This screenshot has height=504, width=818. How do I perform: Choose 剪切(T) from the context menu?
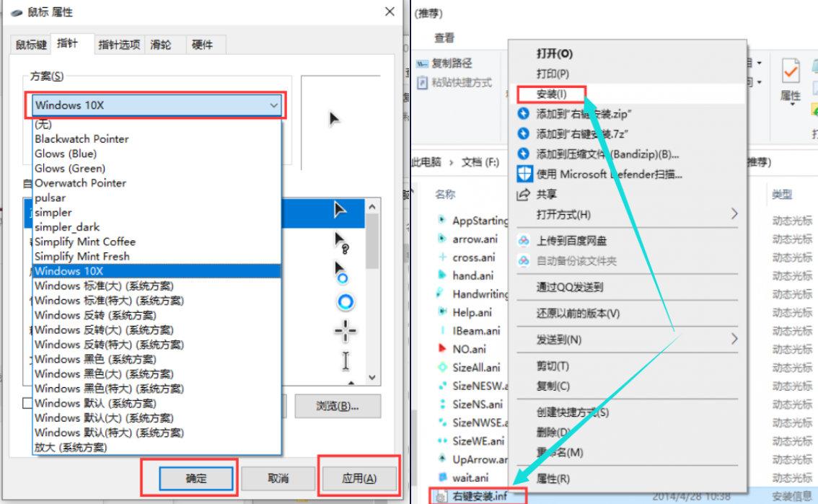(x=628, y=366)
